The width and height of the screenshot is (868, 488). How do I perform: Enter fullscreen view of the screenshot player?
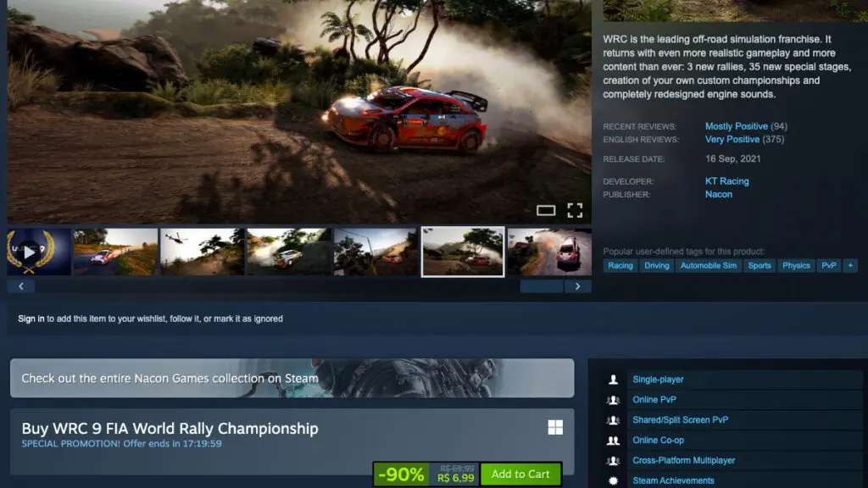pyautogui.click(x=576, y=209)
